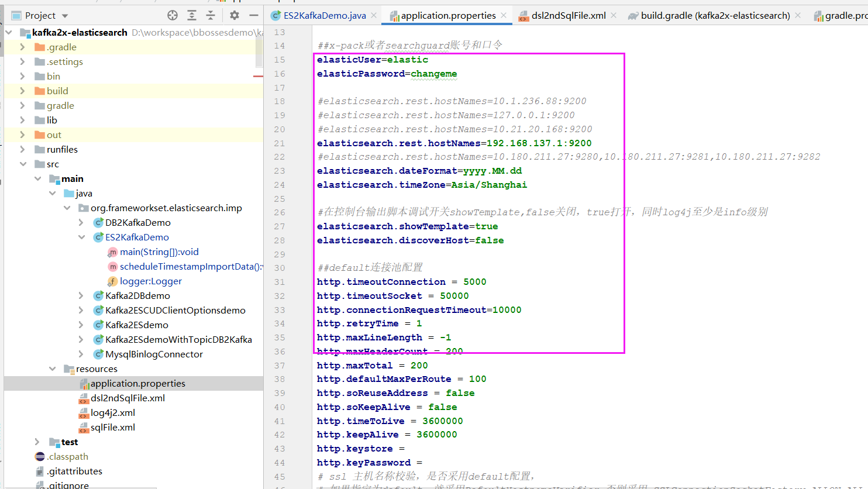This screenshot has width=868, height=489.
Task: Expand the test folder
Action: pos(37,442)
